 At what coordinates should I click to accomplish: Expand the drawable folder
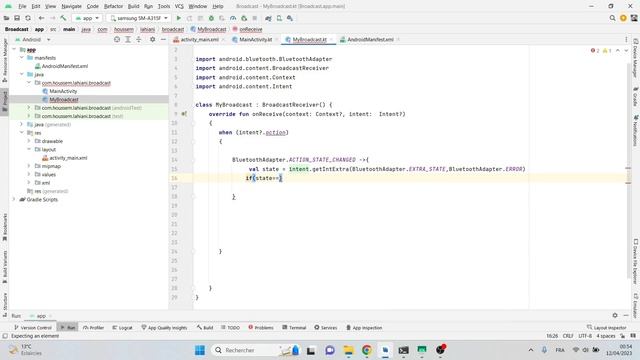point(29,141)
